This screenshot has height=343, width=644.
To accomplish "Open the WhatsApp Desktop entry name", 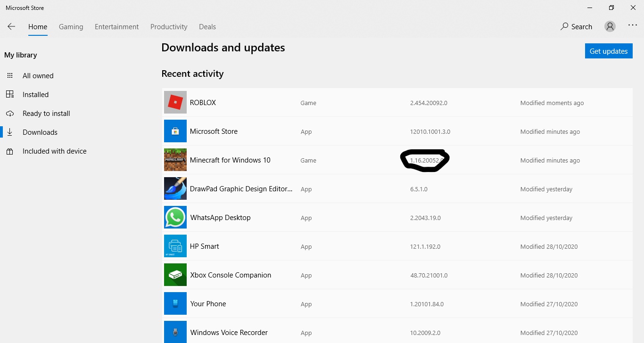I will [x=220, y=217].
